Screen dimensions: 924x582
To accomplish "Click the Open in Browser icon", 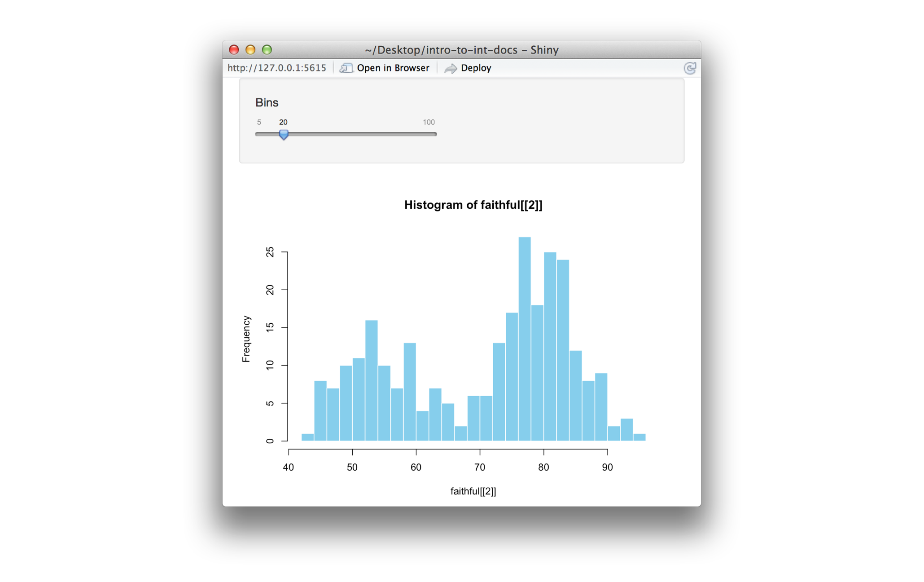I will [346, 68].
